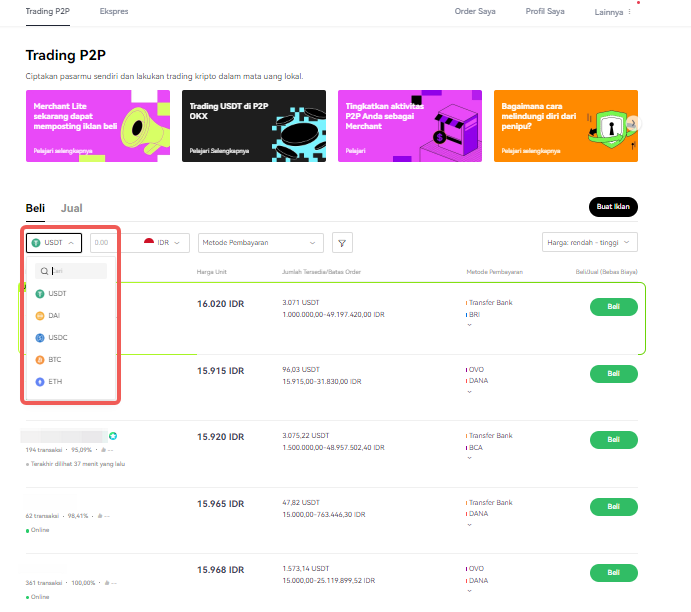Click '194 transaksi' merchant stats
The height and width of the screenshot is (612, 691).
point(44,450)
